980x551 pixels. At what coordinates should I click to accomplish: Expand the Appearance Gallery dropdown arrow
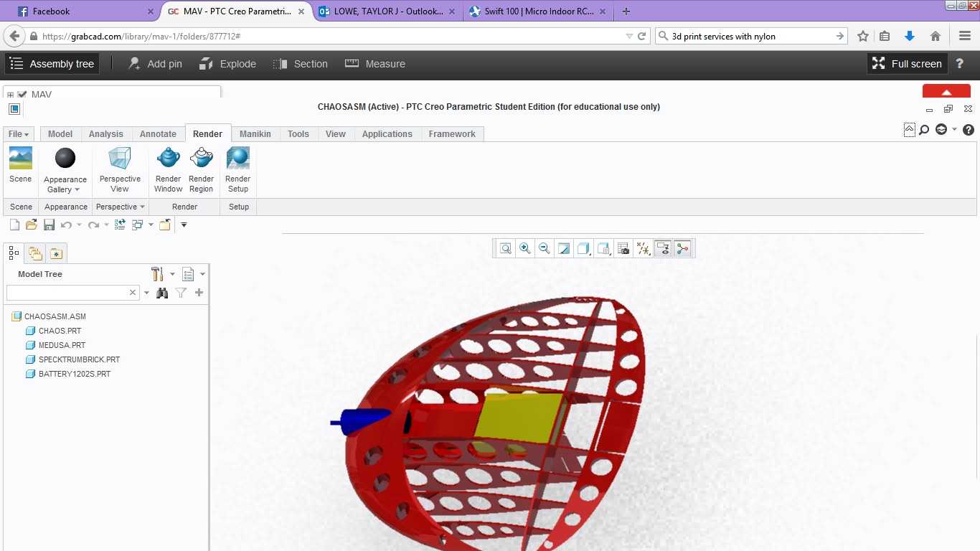pyautogui.click(x=77, y=190)
